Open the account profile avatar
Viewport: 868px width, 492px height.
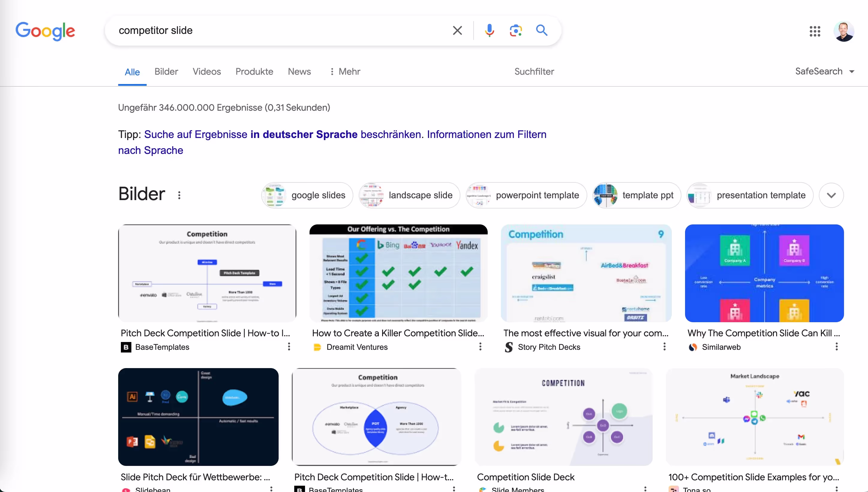[x=844, y=31]
